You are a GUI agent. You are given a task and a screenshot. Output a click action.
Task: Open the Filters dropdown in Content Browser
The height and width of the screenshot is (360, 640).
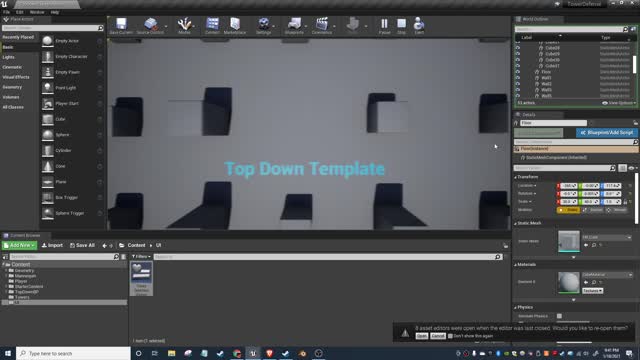[x=141, y=257]
